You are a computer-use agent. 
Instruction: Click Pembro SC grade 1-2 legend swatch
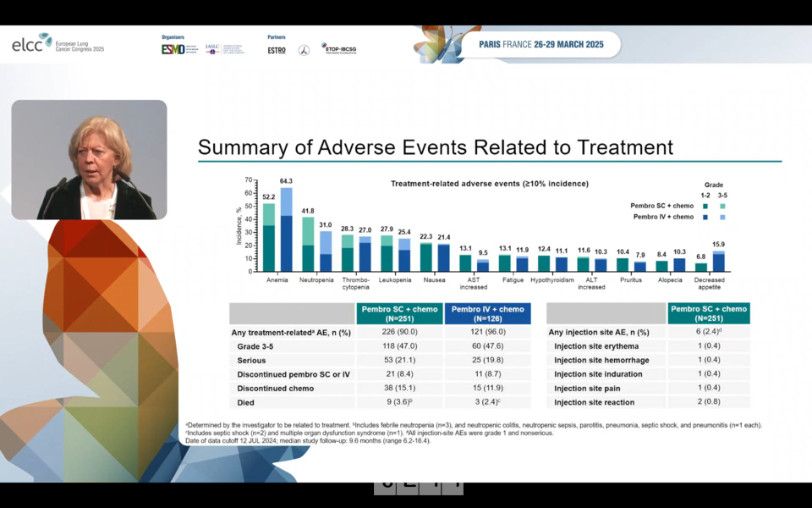(705, 206)
